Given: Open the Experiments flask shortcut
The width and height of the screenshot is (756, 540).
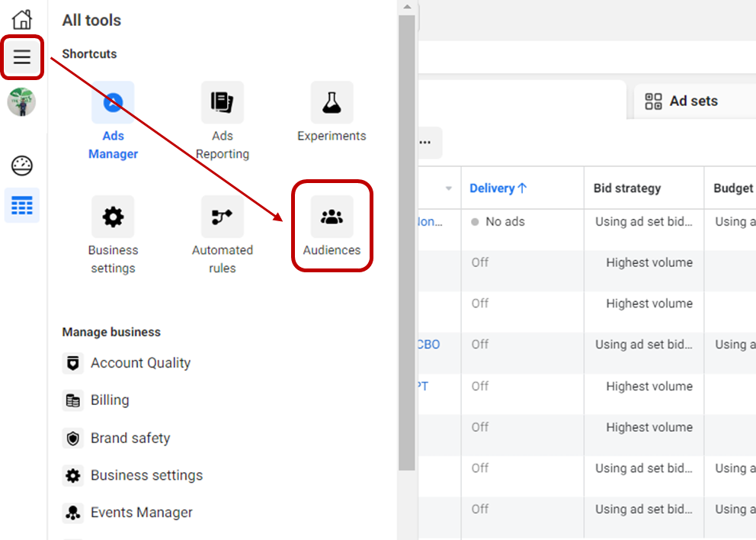Looking at the screenshot, I should tap(332, 112).
